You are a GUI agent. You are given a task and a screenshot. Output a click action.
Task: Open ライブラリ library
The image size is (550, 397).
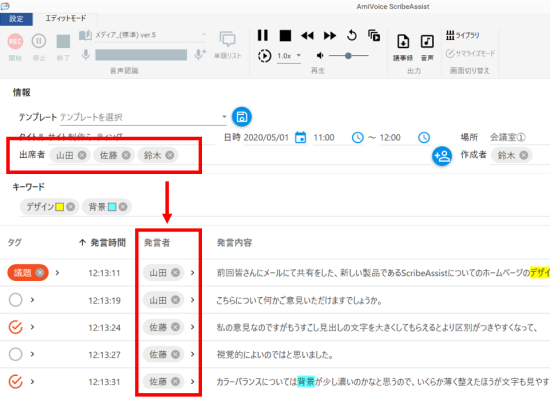pos(462,35)
